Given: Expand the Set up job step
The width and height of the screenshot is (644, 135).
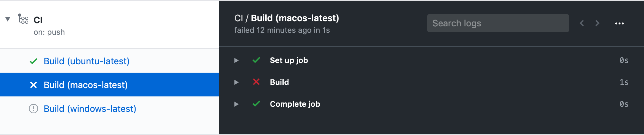Looking at the screenshot, I should coord(236,60).
